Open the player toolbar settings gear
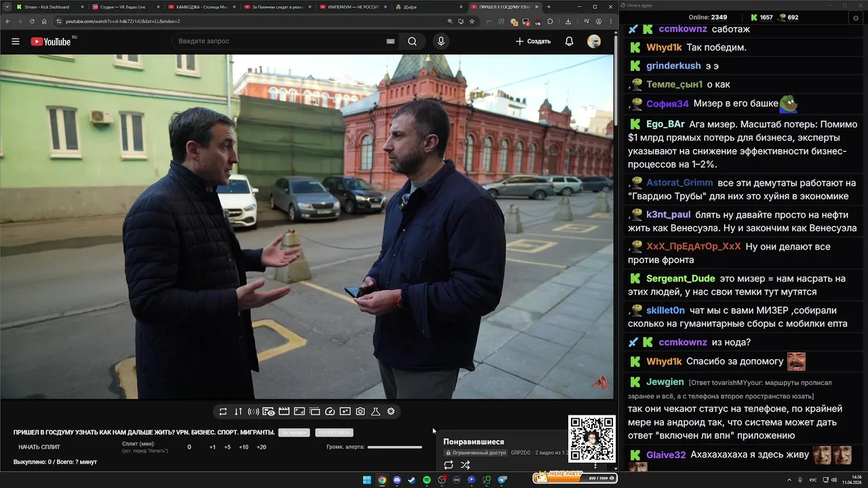Screen dimensions: 868x488 [391, 411]
